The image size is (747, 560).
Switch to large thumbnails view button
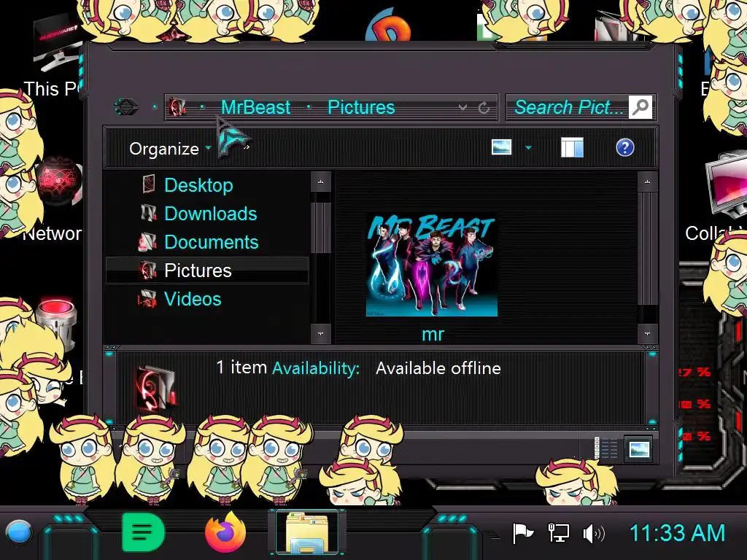[638, 448]
